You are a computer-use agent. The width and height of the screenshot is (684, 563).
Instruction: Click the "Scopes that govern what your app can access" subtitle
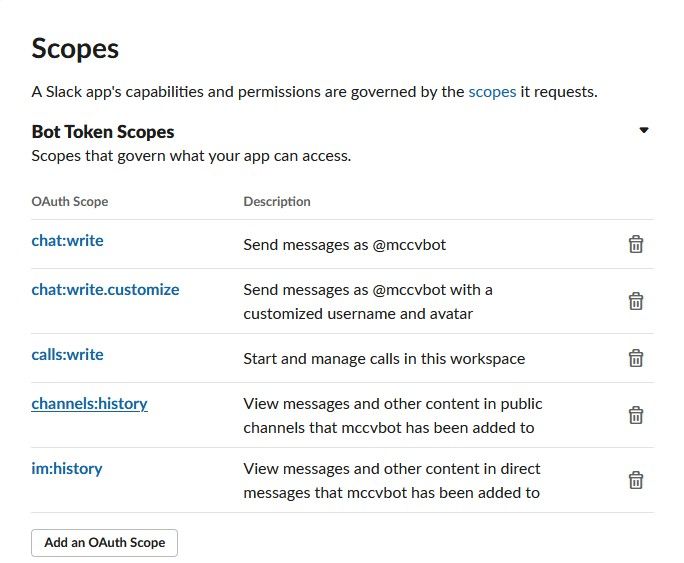pos(191,156)
